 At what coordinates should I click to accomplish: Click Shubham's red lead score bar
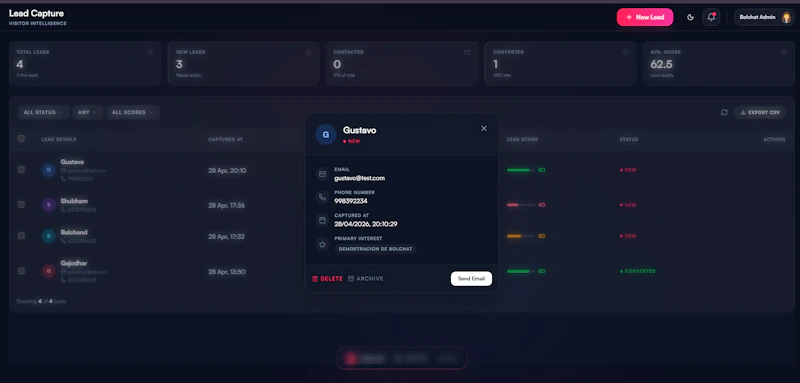(x=521, y=205)
